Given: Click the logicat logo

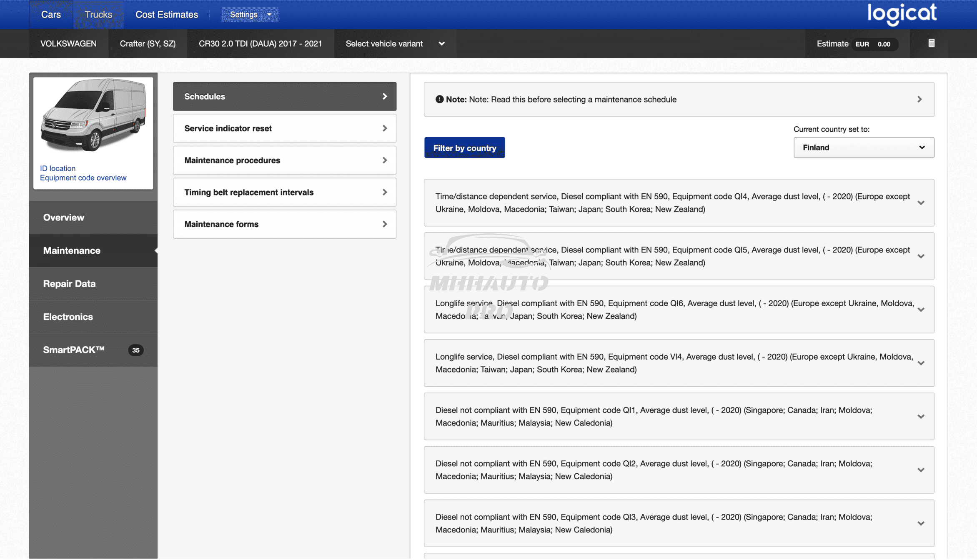Looking at the screenshot, I should coord(902,14).
